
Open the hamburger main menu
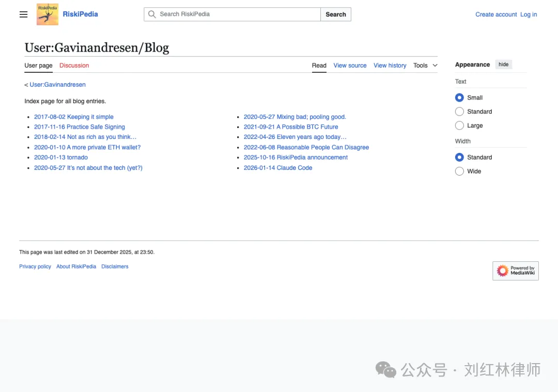(x=23, y=14)
